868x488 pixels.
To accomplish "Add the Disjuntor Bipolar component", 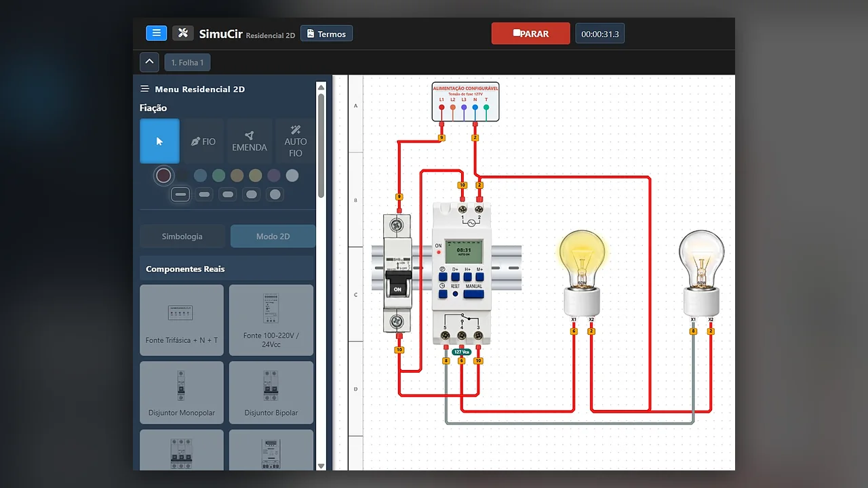I will [x=271, y=392].
